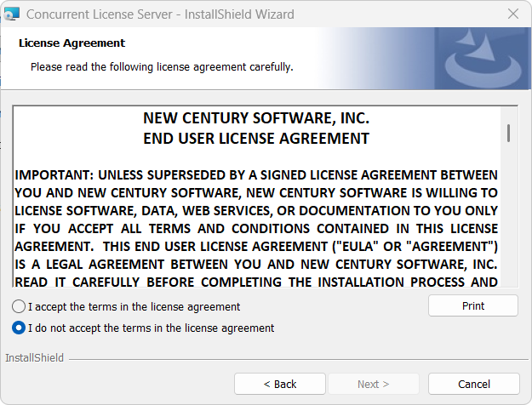Click the "NEW CENTURY SOFTWARE, INC." heading

pyautogui.click(x=256, y=118)
